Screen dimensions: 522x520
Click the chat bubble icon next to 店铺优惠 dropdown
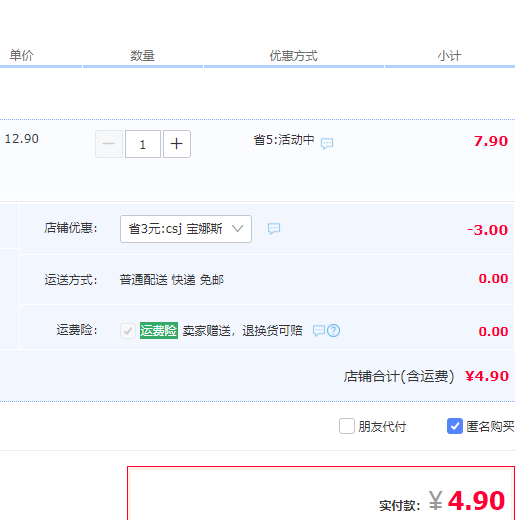coord(274,229)
